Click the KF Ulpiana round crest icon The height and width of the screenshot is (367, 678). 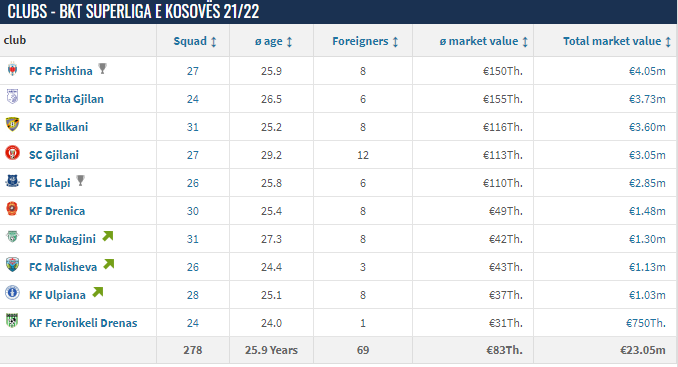click(13, 293)
